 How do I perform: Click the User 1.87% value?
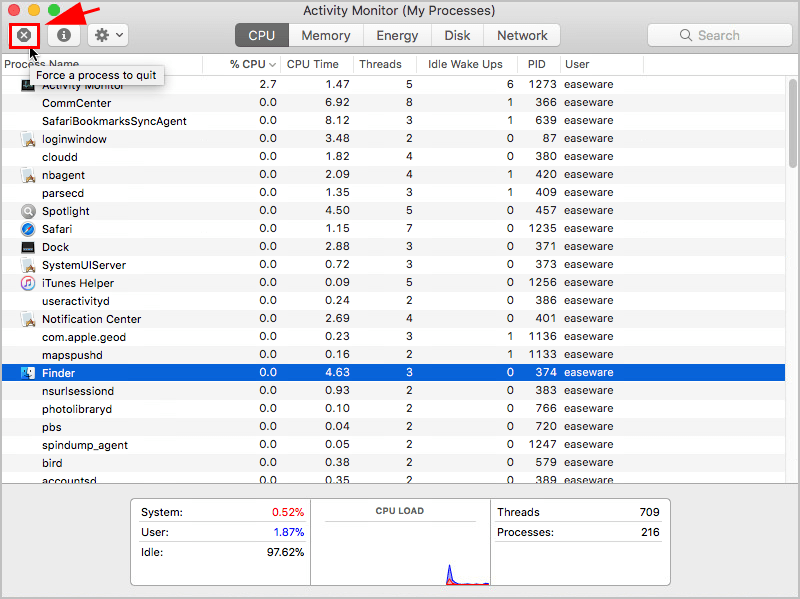pyautogui.click(x=289, y=532)
